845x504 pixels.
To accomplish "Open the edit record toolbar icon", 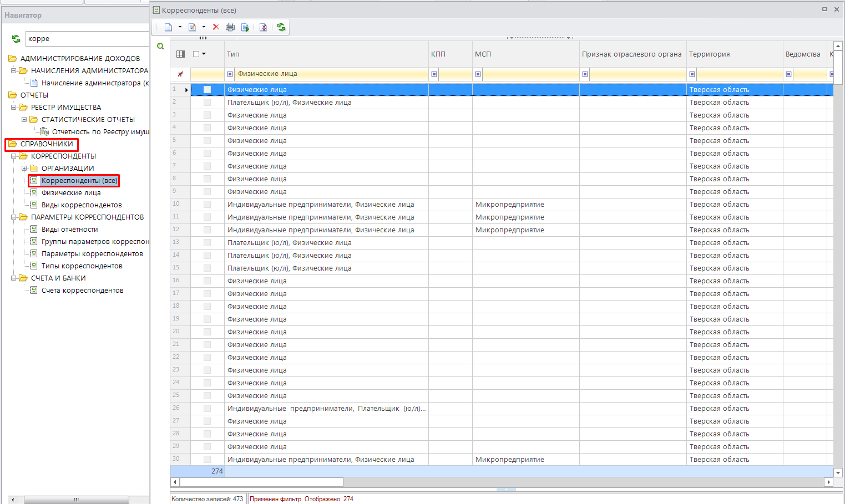I will [193, 27].
